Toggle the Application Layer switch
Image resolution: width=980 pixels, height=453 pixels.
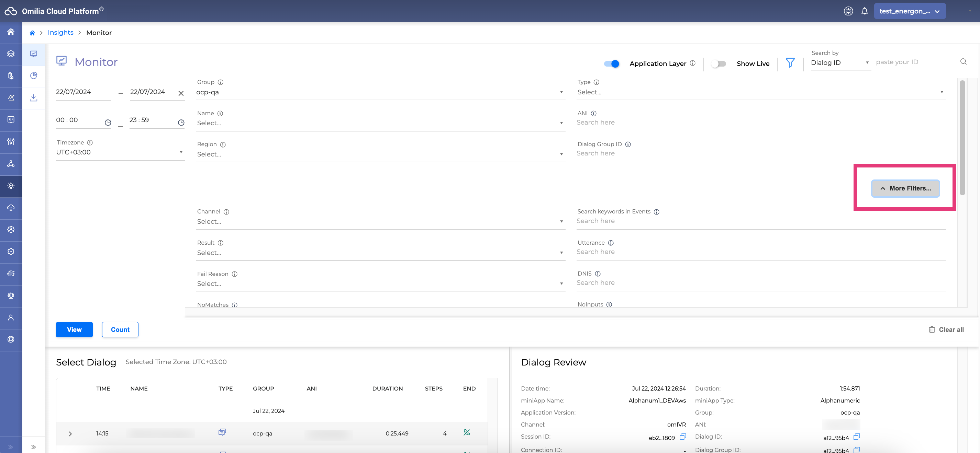(611, 63)
